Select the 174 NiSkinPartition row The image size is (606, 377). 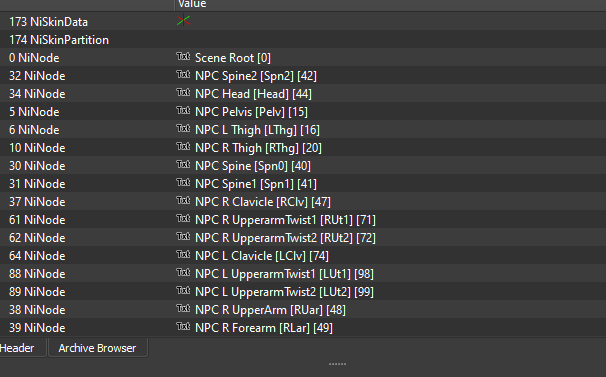point(303,40)
